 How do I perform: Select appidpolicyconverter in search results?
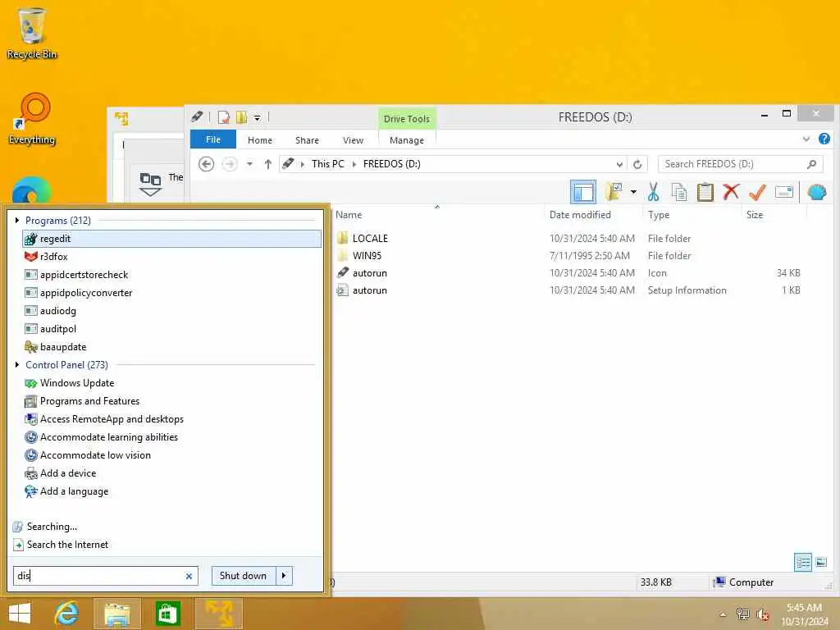point(171,293)
